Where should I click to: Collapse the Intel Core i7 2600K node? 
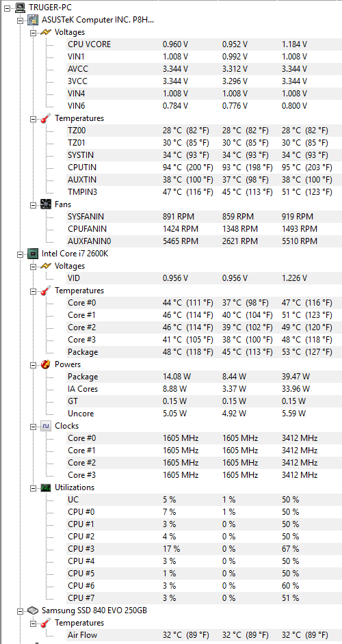click(20, 254)
